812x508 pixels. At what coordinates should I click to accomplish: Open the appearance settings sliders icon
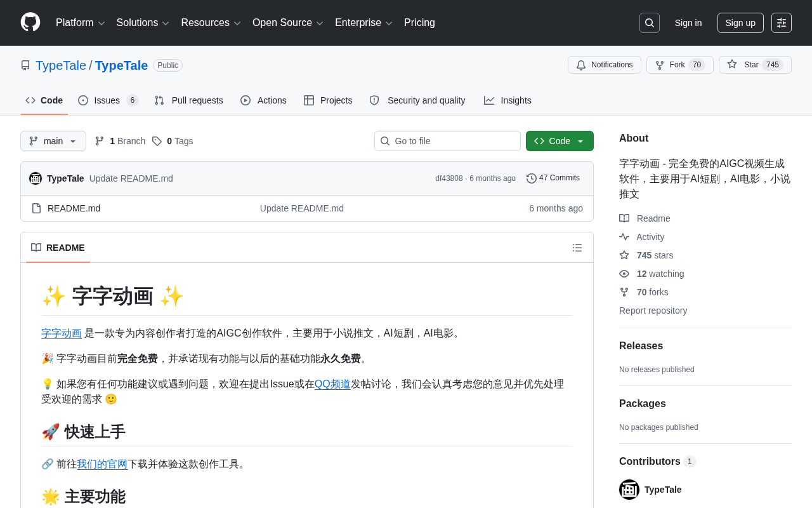tap(782, 23)
